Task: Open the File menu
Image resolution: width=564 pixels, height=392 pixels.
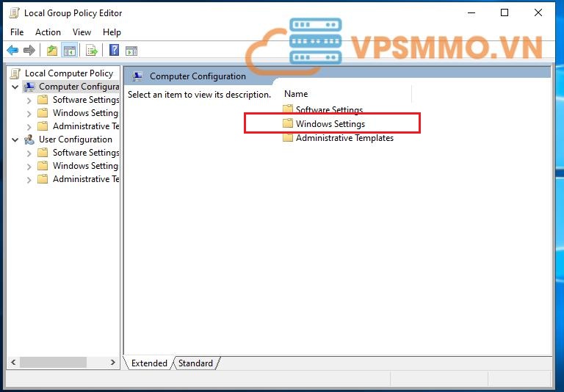Action: click(x=17, y=32)
